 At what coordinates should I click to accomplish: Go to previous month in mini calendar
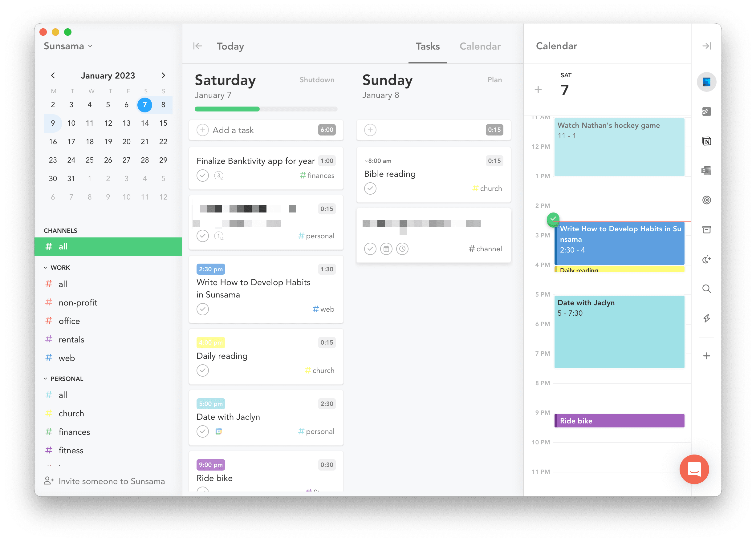(x=53, y=75)
